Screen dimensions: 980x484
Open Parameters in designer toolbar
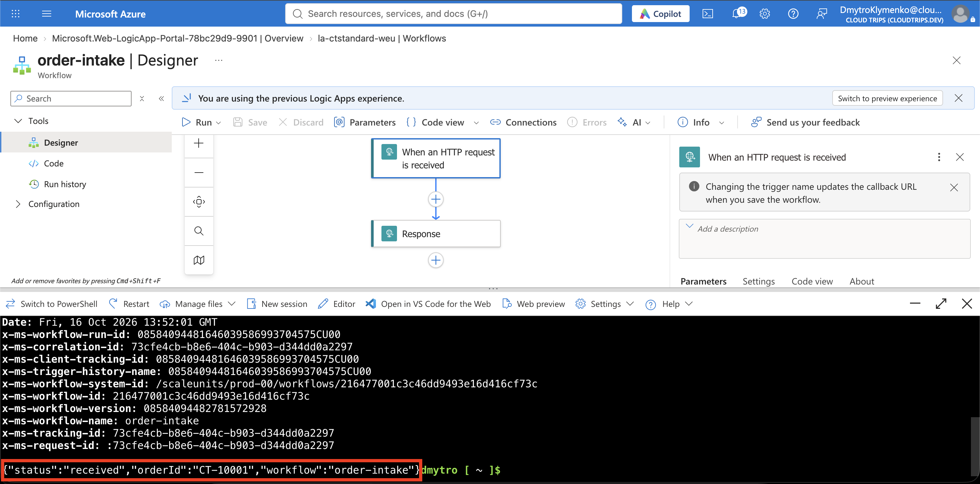365,122
